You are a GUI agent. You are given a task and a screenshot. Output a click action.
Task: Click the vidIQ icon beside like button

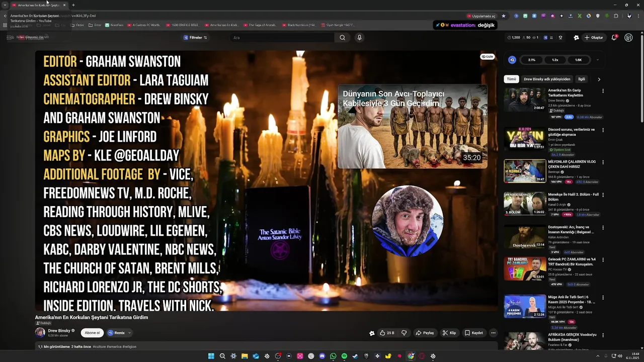click(372, 333)
